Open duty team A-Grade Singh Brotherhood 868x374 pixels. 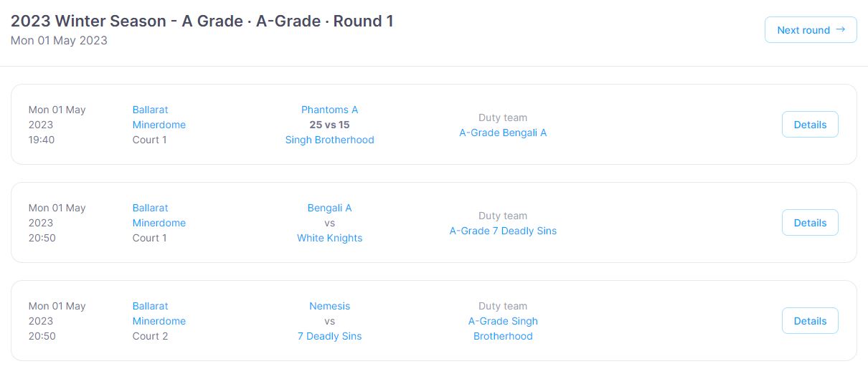[503, 329]
